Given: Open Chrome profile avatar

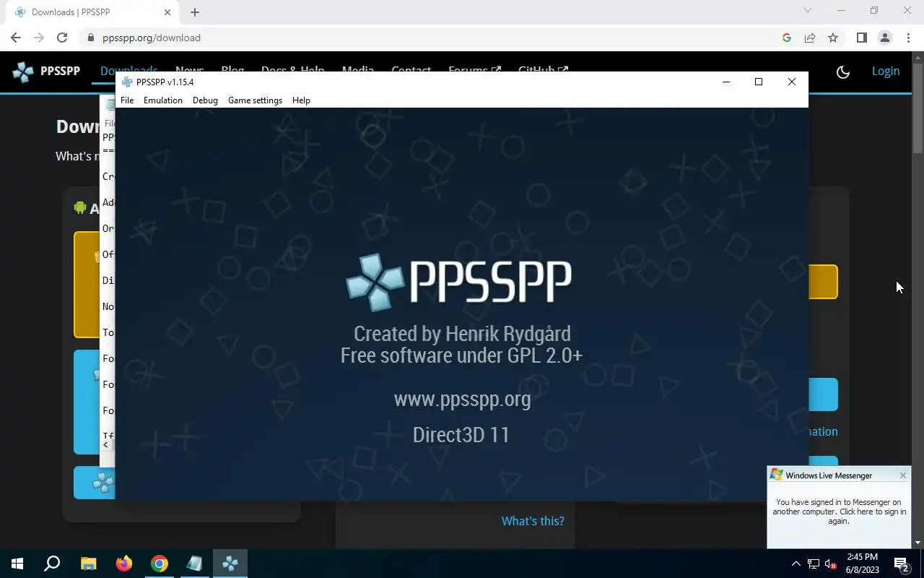Looking at the screenshot, I should coord(885,38).
